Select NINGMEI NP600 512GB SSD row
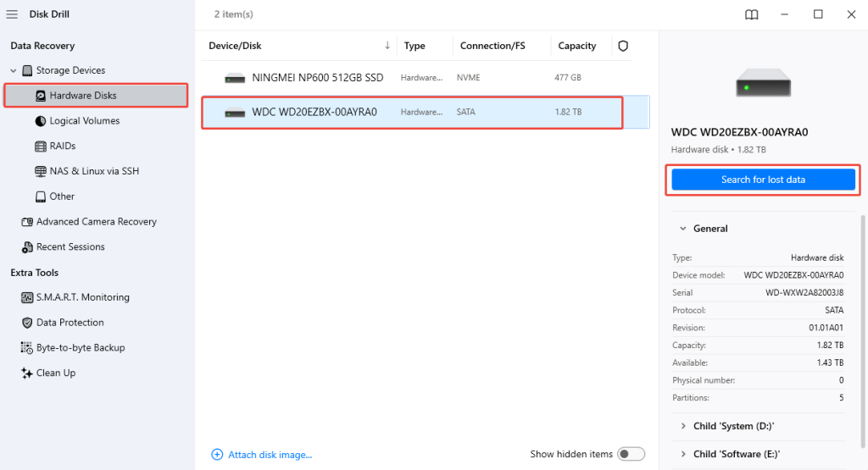The width and height of the screenshot is (868, 470). coord(317,78)
